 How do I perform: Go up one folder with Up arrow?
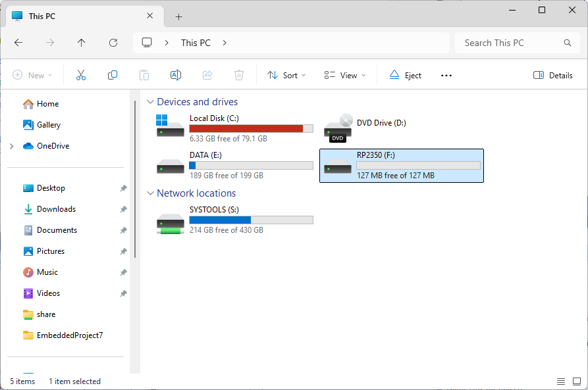tap(82, 43)
